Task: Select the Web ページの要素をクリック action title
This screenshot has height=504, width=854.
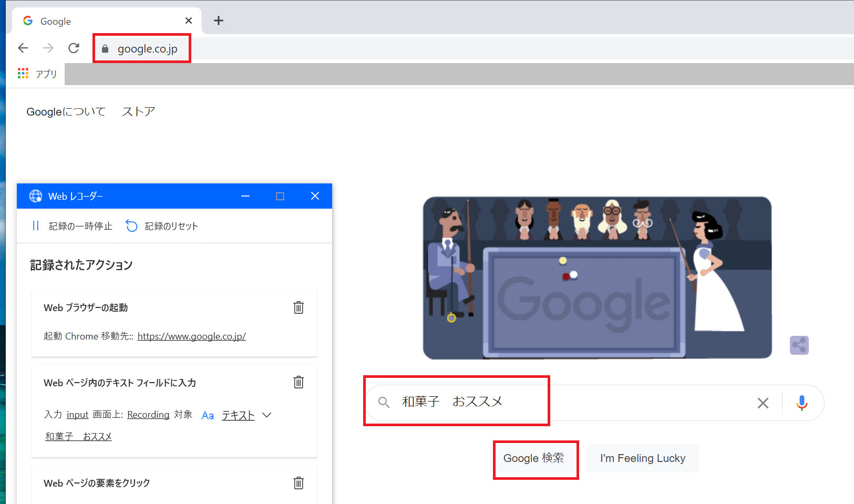Action: (x=97, y=483)
